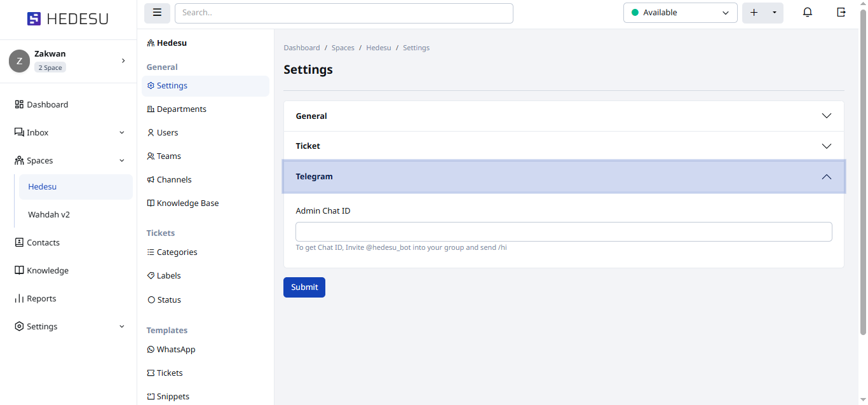This screenshot has height=405, width=868.
Task: Open Dashboard from main sidebar
Action: point(47,105)
